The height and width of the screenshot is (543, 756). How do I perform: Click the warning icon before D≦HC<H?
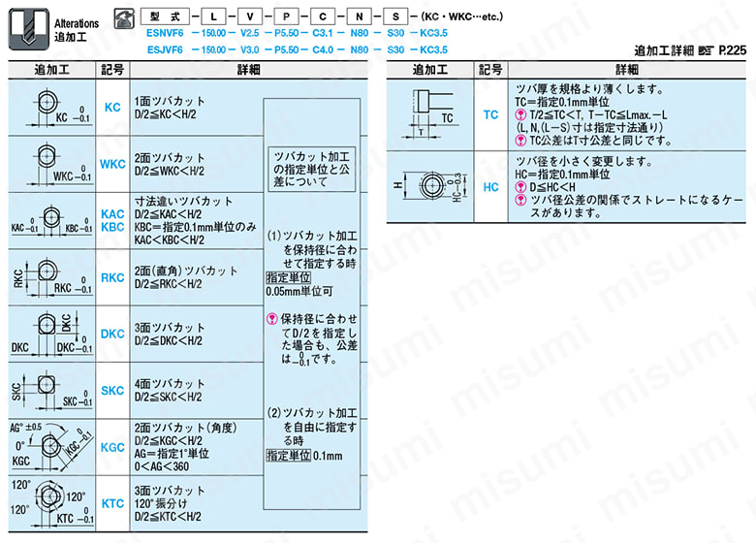coord(520,187)
